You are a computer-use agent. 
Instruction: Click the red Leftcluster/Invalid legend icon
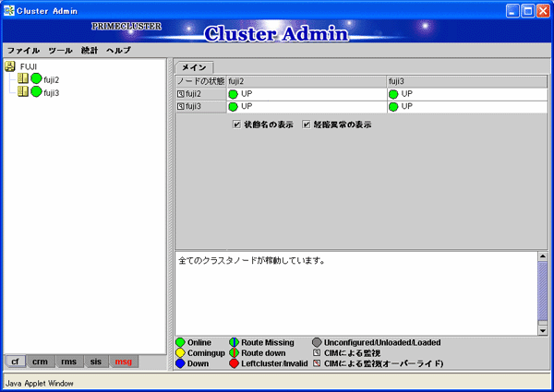pos(234,363)
